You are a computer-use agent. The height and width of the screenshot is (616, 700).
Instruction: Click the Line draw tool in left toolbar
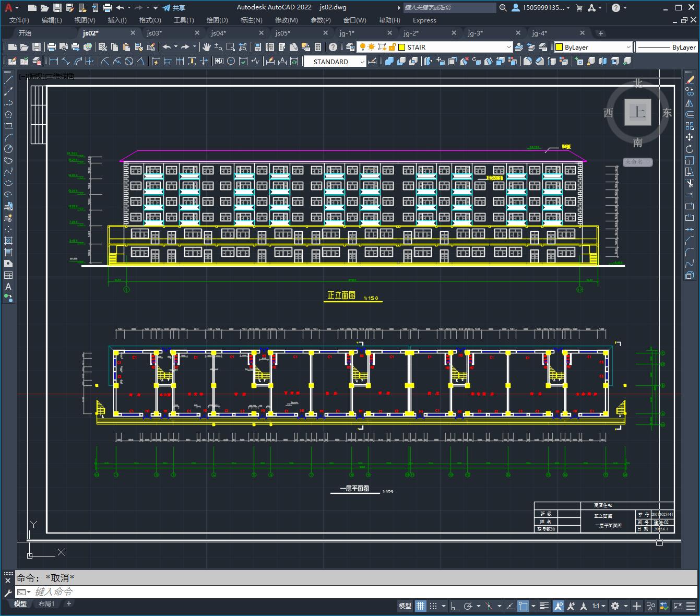click(x=8, y=80)
